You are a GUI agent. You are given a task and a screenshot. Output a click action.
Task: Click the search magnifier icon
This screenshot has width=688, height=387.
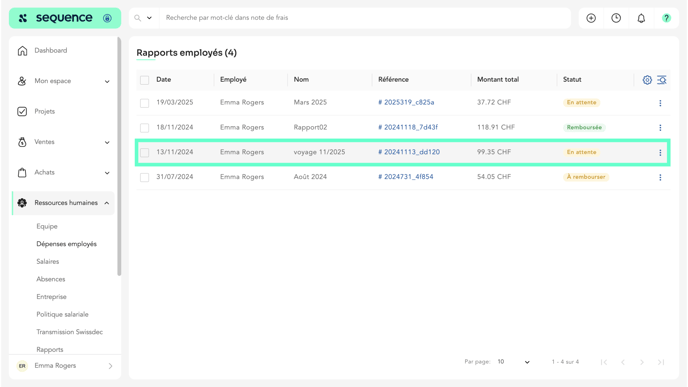137,18
